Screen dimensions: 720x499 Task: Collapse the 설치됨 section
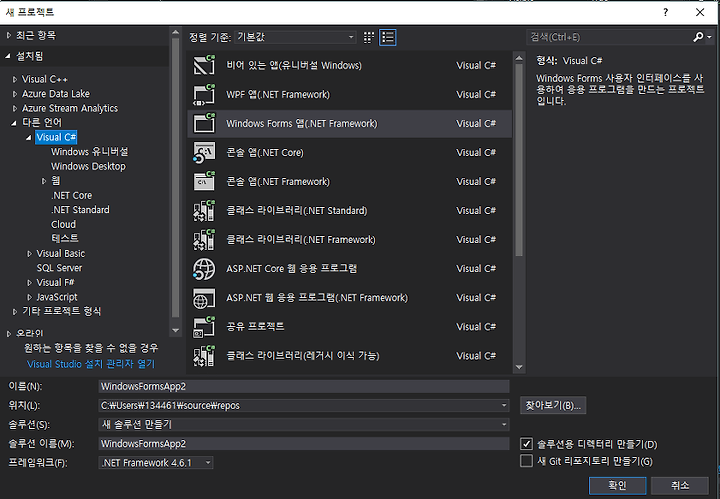click(x=8, y=56)
